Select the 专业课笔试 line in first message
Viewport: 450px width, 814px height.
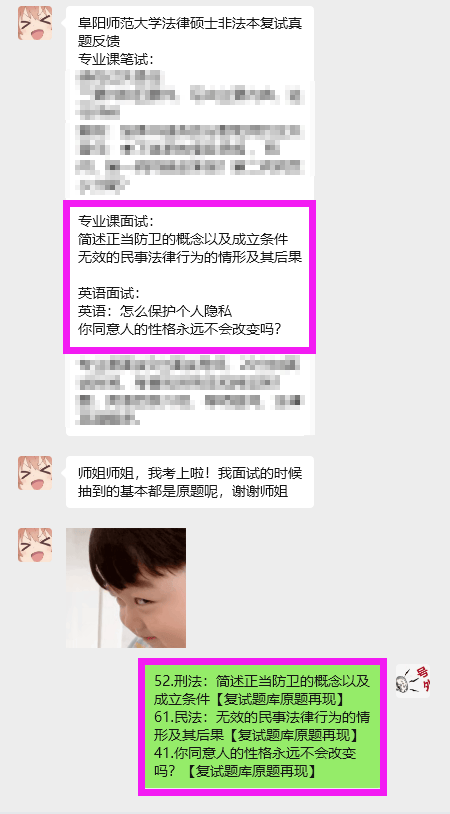pyautogui.click(x=116, y=59)
